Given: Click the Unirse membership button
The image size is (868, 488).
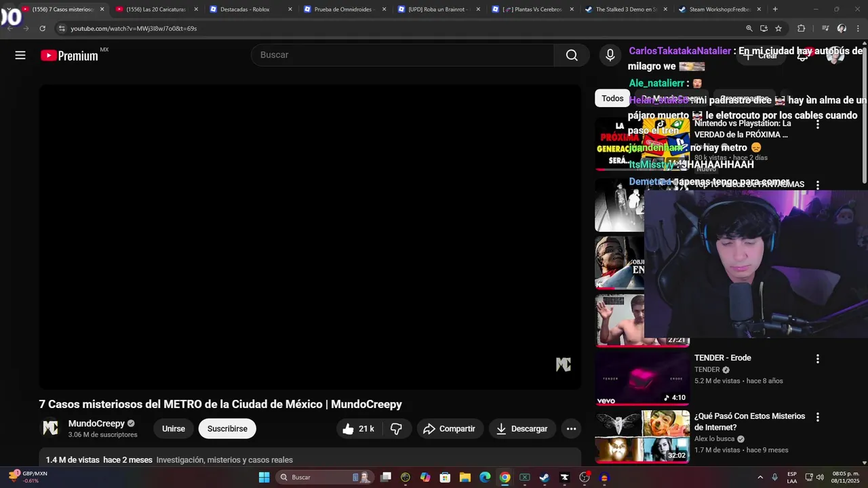Looking at the screenshot, I should pos(174,428).
